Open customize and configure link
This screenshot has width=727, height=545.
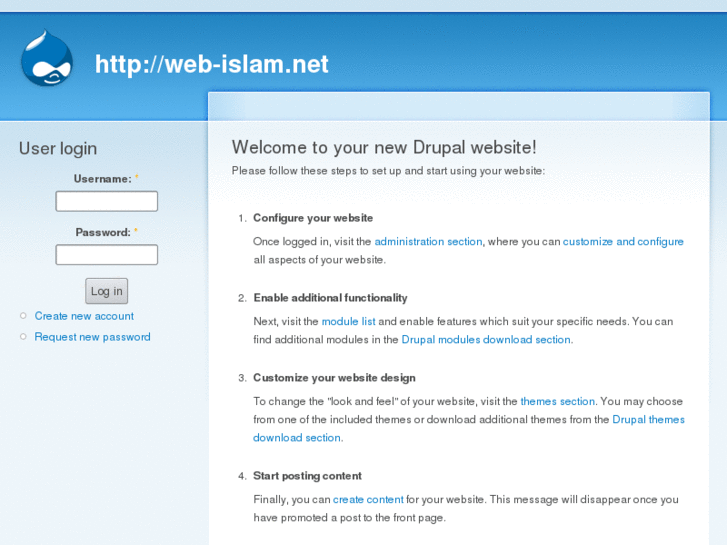[623, 242]
